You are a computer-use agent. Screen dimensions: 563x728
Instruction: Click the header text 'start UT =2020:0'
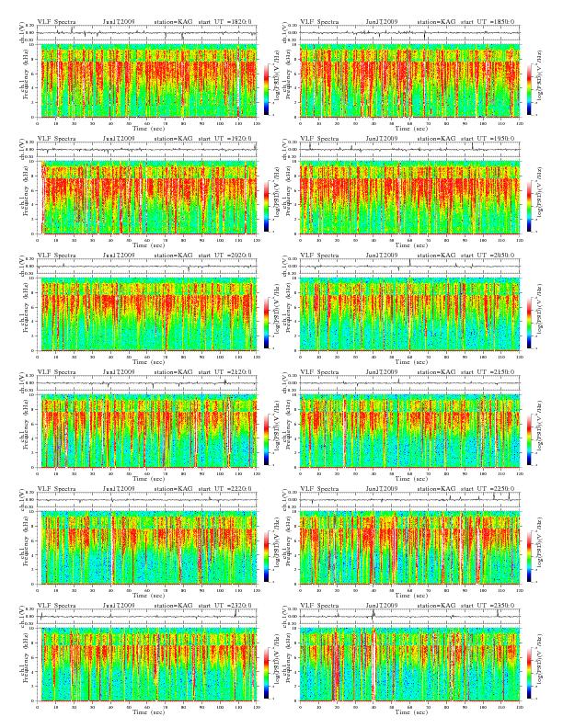tap(225, 256)
